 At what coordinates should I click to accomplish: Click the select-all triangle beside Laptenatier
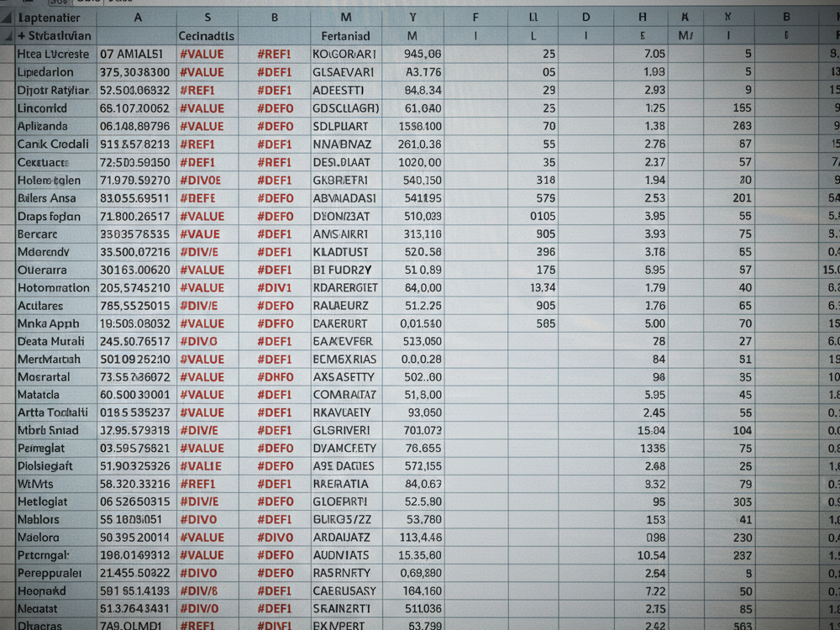pyautogui.click(x=7, y=18)
